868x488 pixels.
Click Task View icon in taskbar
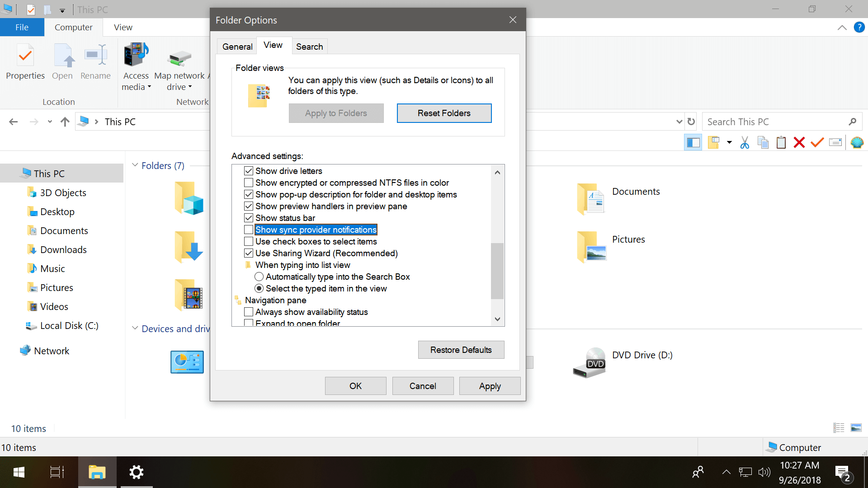(57, 472)
